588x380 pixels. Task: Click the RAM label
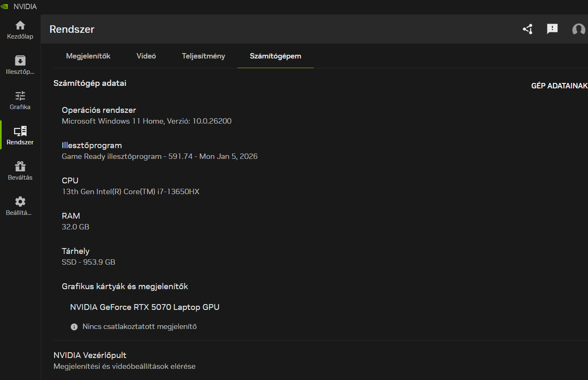click(71, 216)
